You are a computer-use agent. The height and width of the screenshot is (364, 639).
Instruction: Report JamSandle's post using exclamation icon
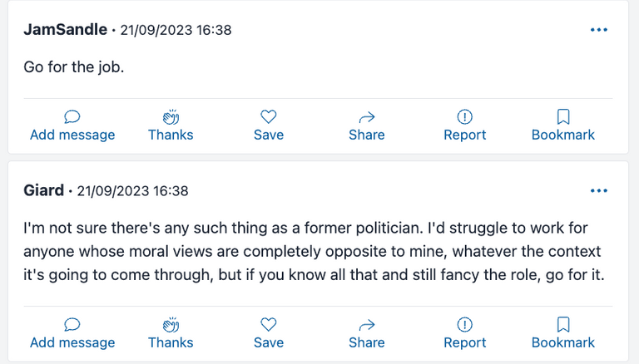(x=464, y=117)
